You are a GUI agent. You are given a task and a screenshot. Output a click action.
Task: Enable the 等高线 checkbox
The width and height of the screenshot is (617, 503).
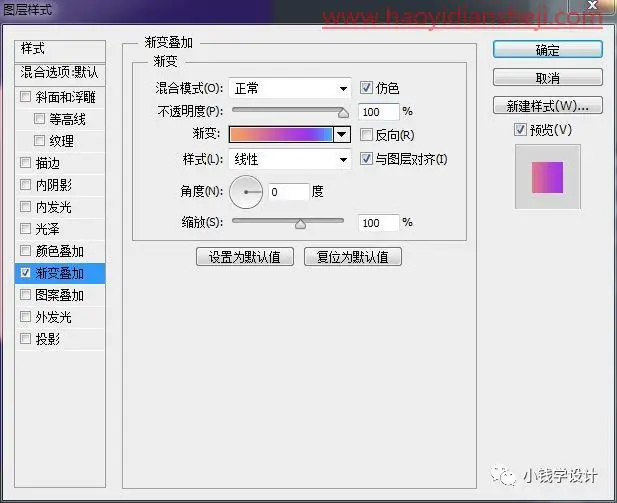(39, 118)
